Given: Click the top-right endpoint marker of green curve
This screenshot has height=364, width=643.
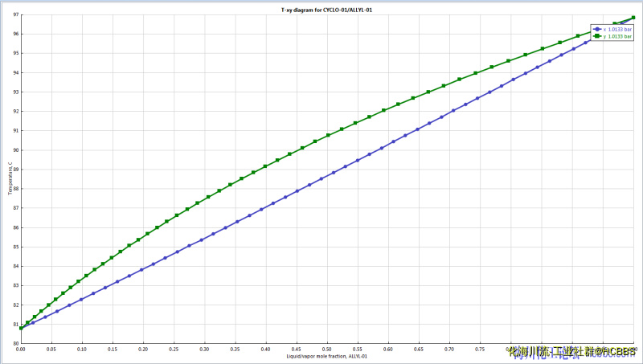Looking at the screenshot, I should point(633,17).
